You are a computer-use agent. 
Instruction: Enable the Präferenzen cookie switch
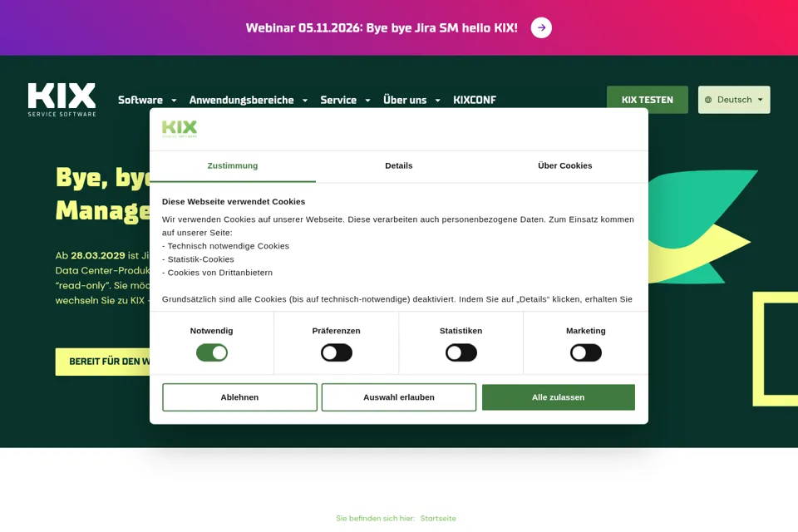(x=337, y=352)
